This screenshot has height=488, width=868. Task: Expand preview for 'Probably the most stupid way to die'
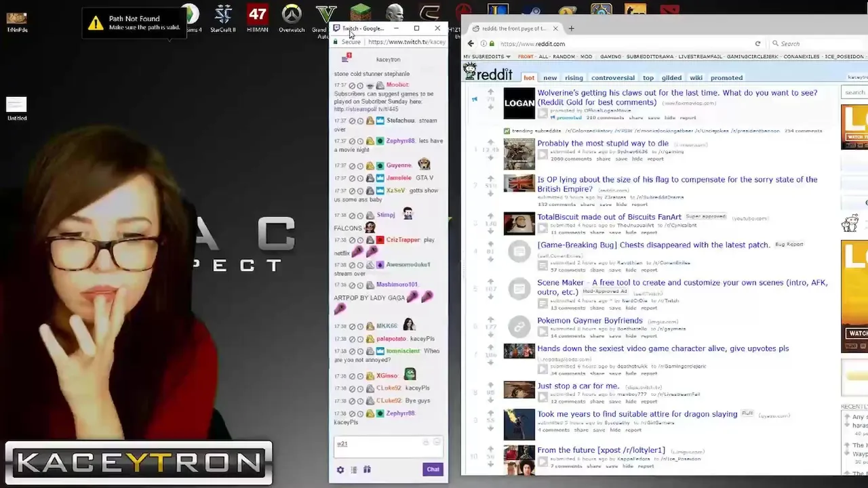(x=542, y=155)
